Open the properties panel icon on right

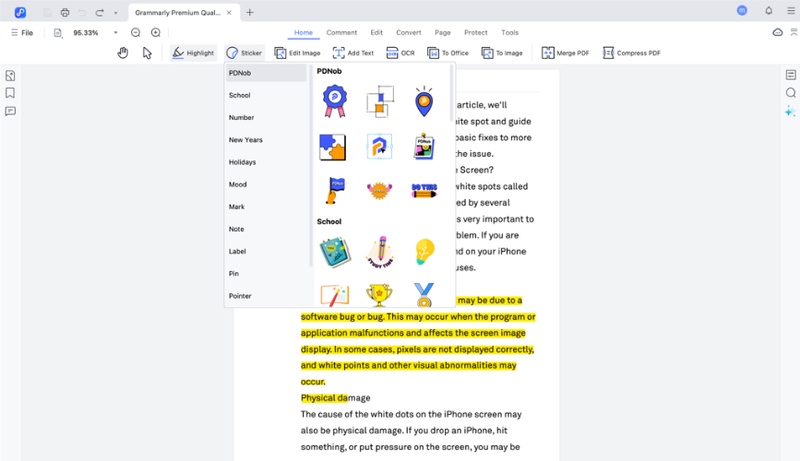tap(790, 75)
